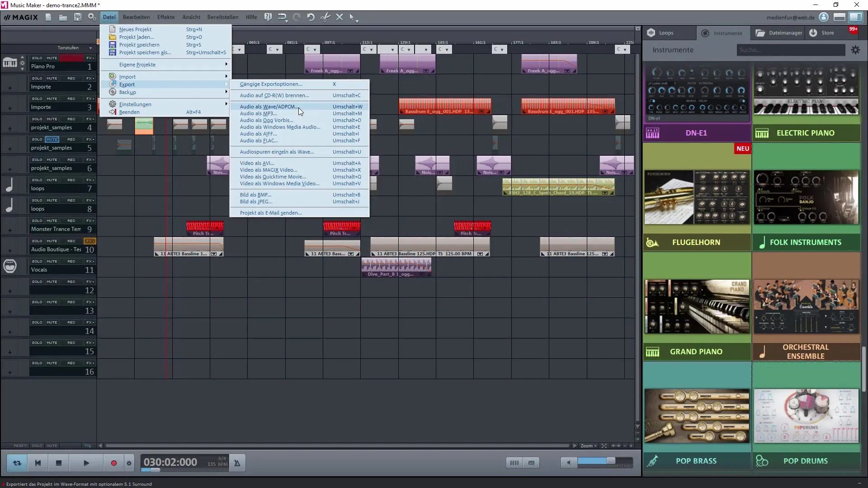Toggle SOLO on Piano Pro track
Image resolution: width=868 pixels, height=488 pixels.
(x=37, y=58)
